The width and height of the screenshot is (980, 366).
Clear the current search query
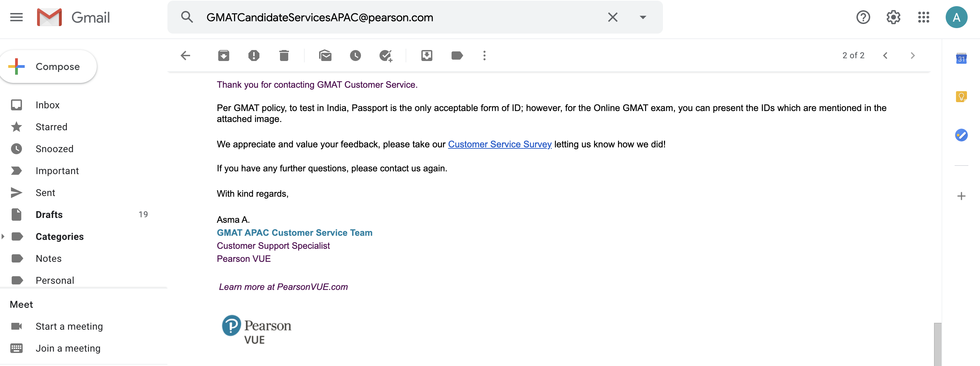[x=612, y=17]
